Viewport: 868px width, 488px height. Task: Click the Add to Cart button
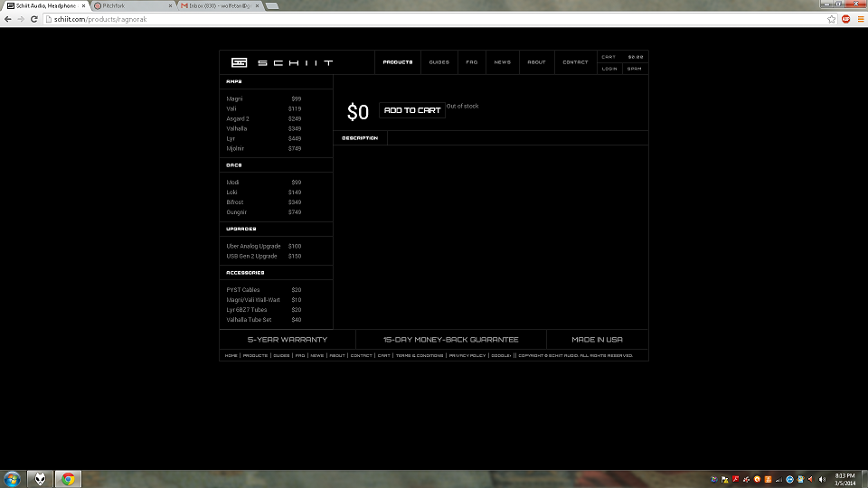412,110
